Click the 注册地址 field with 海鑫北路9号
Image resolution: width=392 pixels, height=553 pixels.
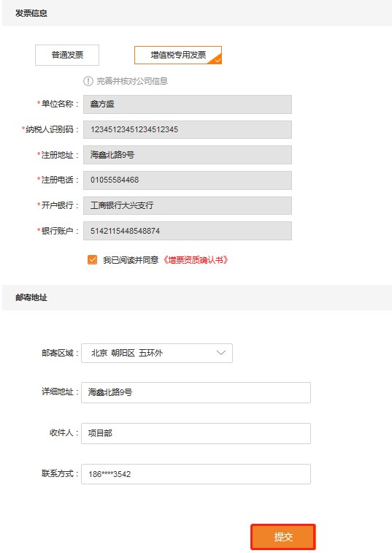click(x=188, y=155)
